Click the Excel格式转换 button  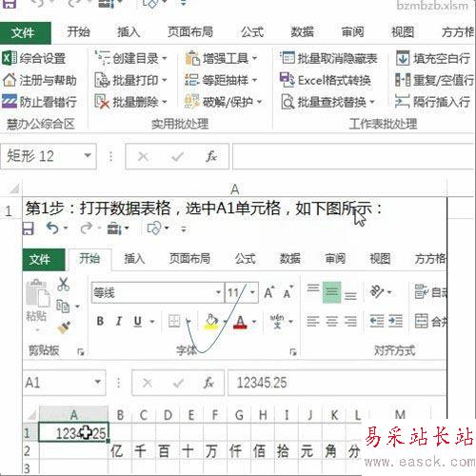[326, 80]
